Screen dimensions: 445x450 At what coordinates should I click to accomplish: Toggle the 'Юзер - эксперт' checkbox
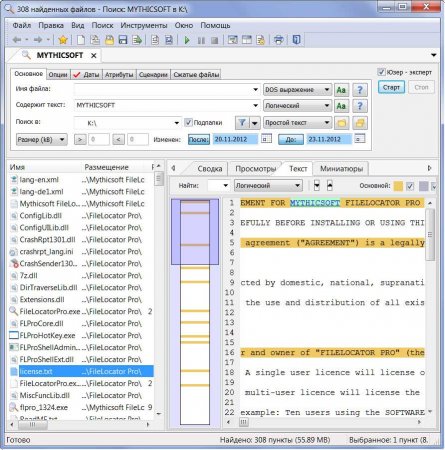[381, 72]
